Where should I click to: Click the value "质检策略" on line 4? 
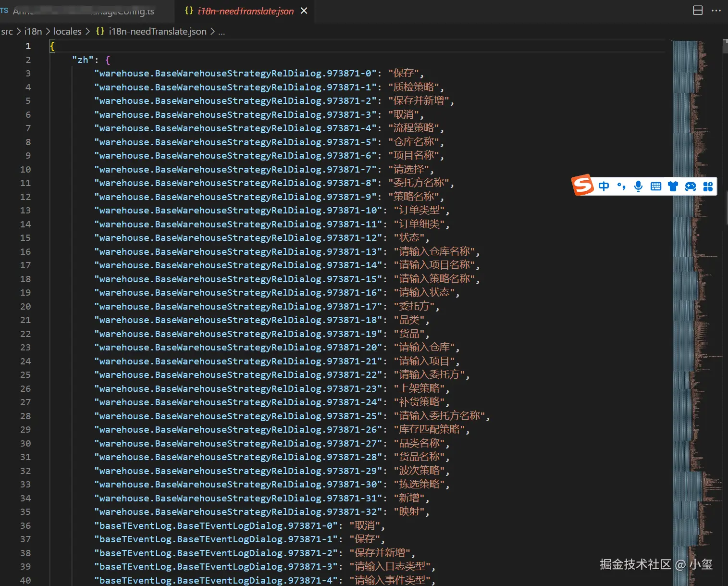[414, 87]
